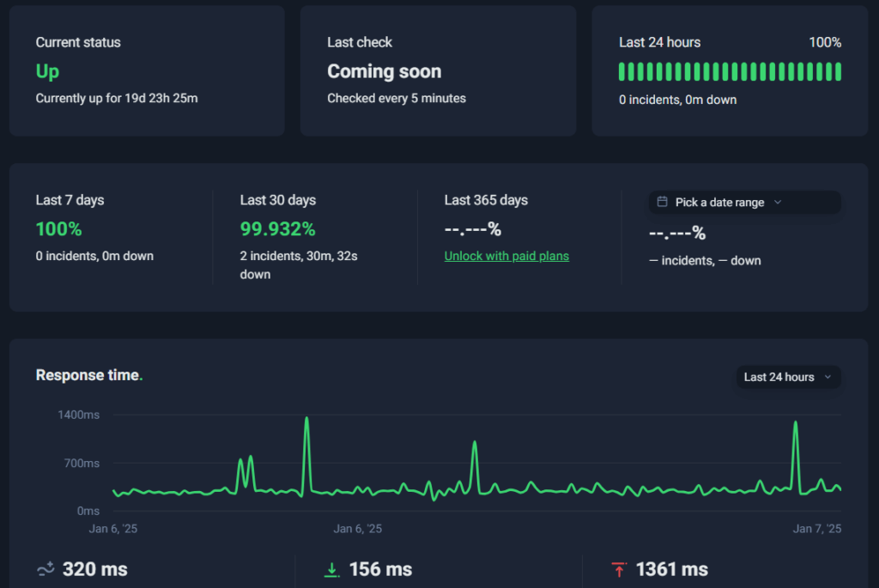This screenshot has width=879, height=588.
Task: Click the rightmost spike near Jan 7 on chart
Action: click(796, 424)
